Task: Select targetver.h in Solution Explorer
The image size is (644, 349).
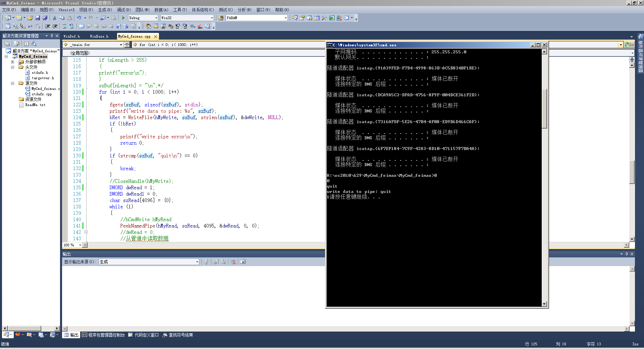Action: [x=40, y=78]
